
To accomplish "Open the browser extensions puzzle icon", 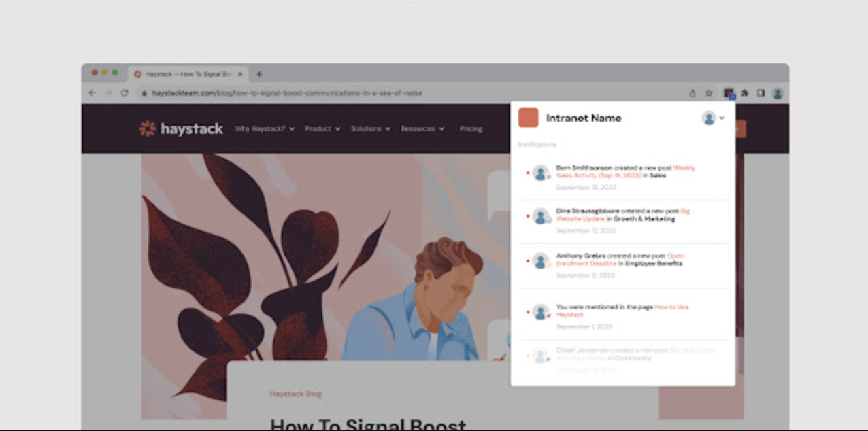I will click(x=745, y=93).
